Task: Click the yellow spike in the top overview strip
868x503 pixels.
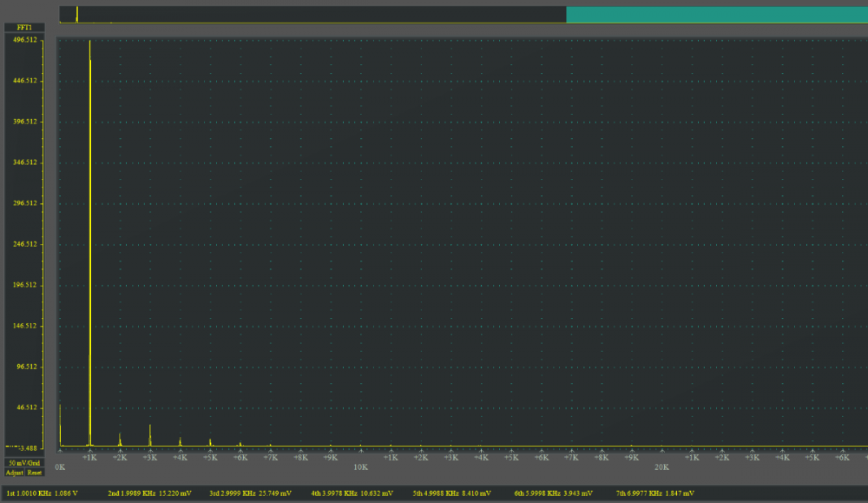Action: point(77,14)
